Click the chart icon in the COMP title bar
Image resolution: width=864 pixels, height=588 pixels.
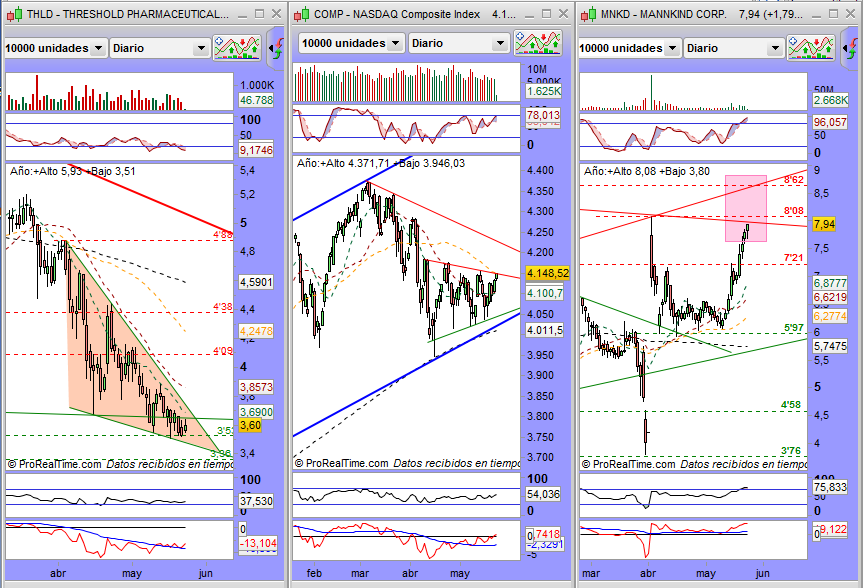(301, 14)
